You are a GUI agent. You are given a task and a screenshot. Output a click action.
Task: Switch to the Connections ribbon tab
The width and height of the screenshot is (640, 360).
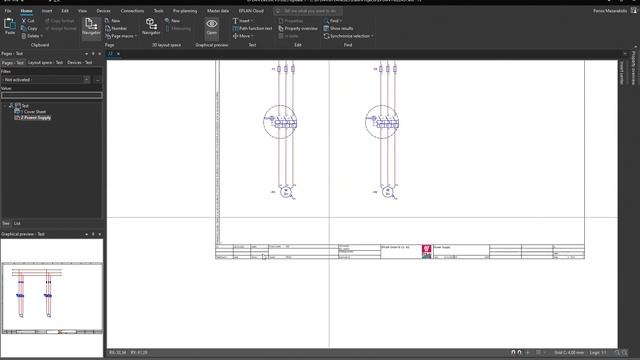point(132,11)
